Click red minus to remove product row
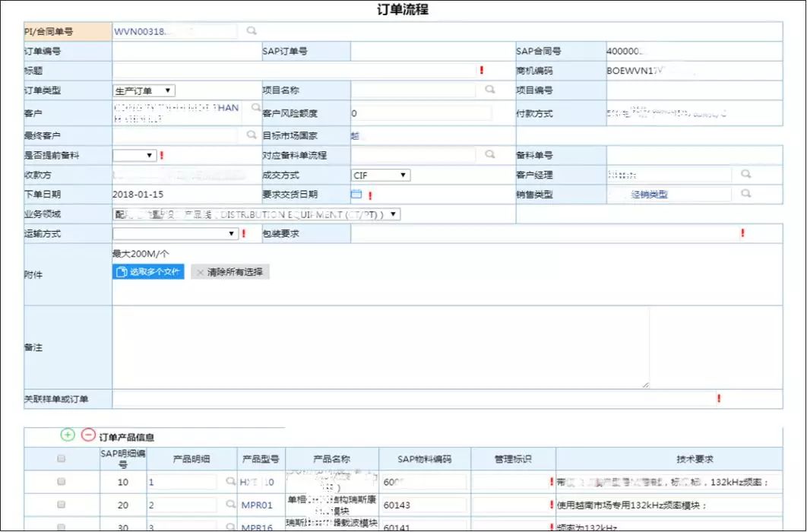Viewport: 807px width, 532px height. [88, 435]
